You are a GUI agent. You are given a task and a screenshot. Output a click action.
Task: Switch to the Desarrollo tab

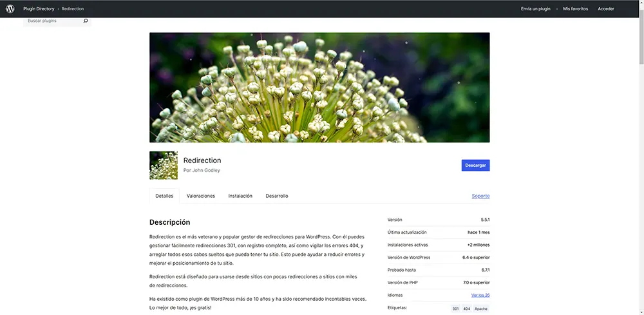tap(277, 196)
